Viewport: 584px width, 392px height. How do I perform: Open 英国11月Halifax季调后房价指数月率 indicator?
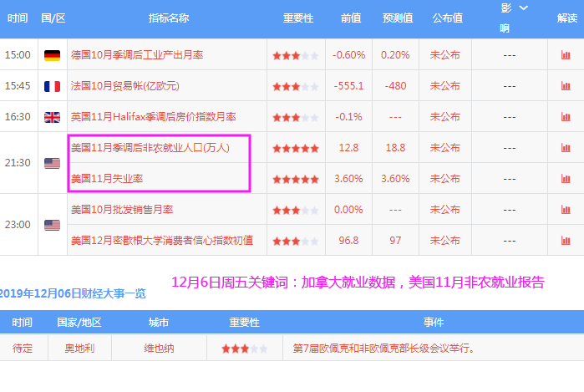pos(154,117)
